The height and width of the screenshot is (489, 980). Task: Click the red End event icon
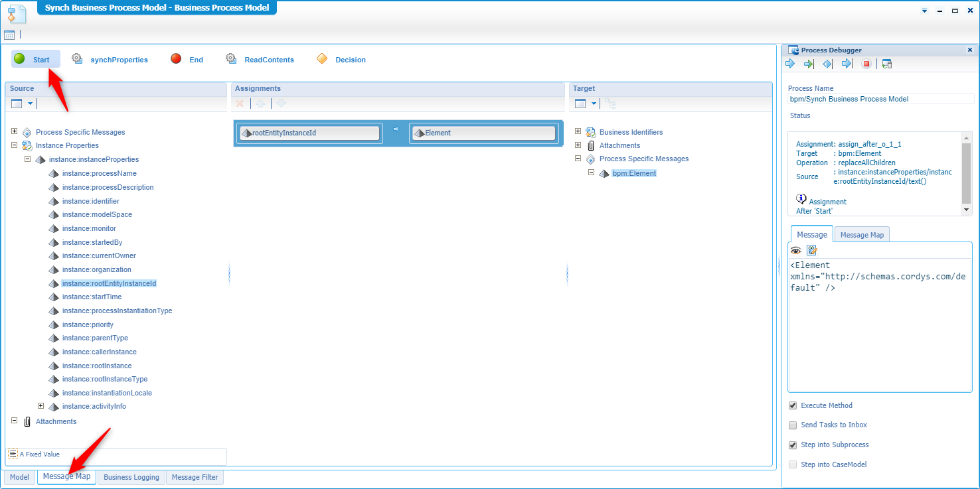tap(176, 59)
